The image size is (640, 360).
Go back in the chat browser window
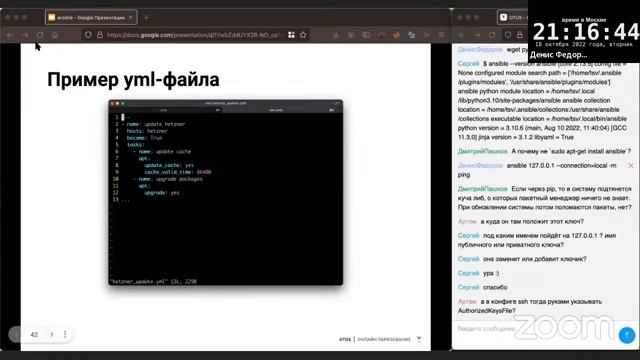click(462, 35)
